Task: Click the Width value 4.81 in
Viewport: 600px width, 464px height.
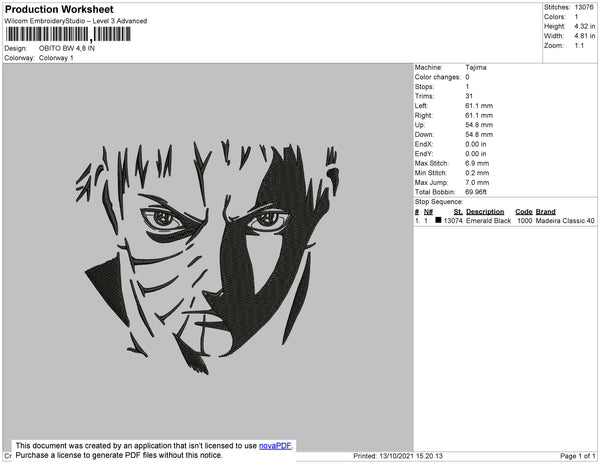Action: coord(585,36)
